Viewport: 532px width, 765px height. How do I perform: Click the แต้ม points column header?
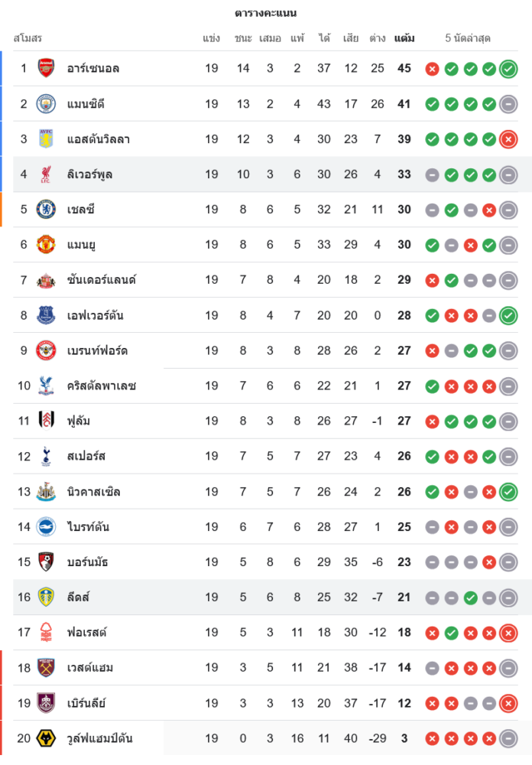(404, 37)
